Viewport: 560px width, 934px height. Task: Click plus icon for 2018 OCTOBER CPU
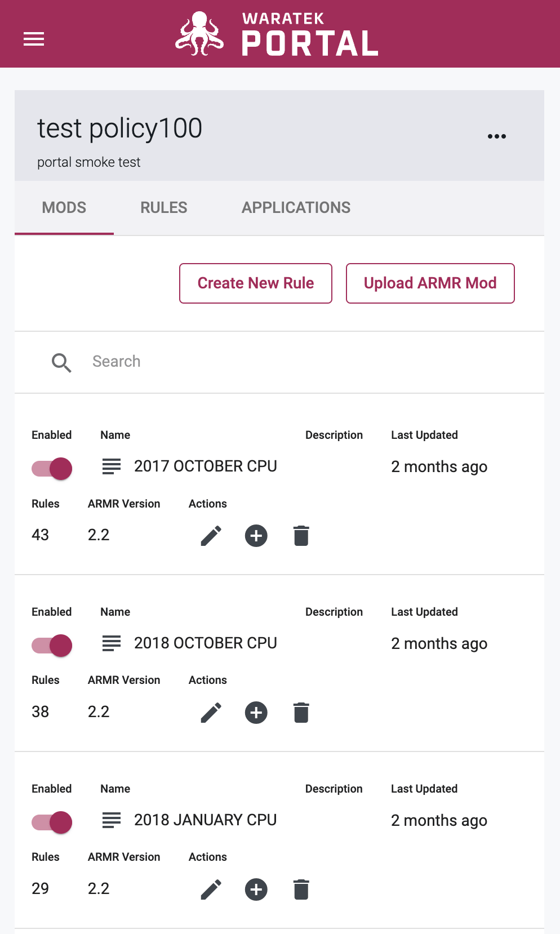point(256,713)
